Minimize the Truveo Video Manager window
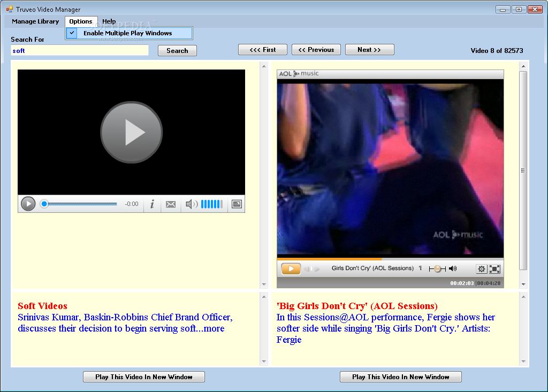Screen dimensions: 548x392 point(503,10)
